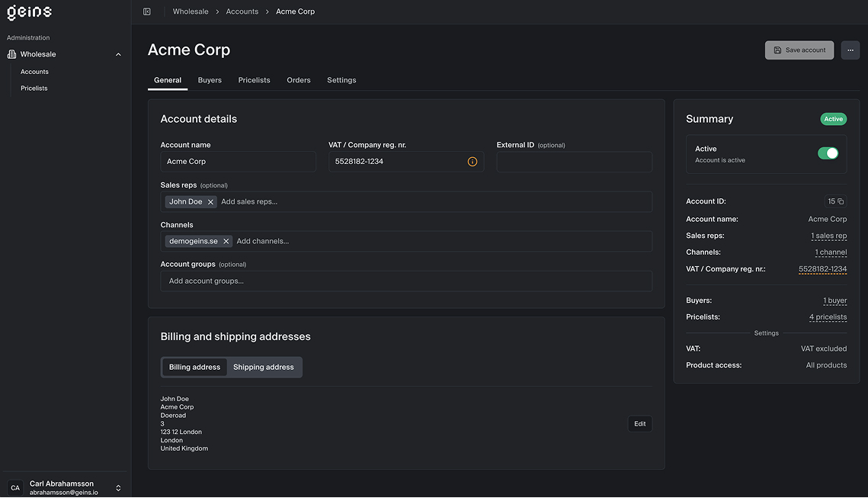Open the Pricelists tab
868x498 pixels.
[254, 80]
